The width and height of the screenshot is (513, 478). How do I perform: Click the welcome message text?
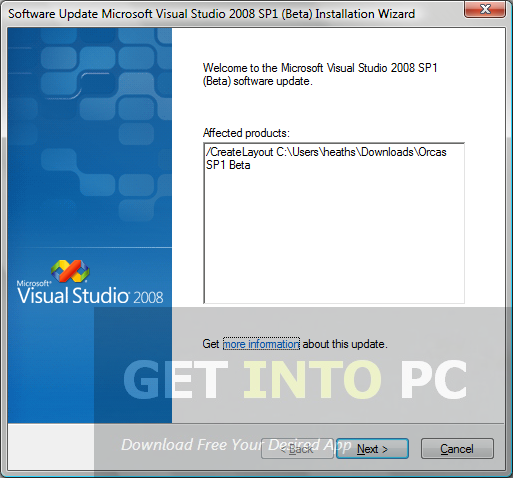click(320, 75)
